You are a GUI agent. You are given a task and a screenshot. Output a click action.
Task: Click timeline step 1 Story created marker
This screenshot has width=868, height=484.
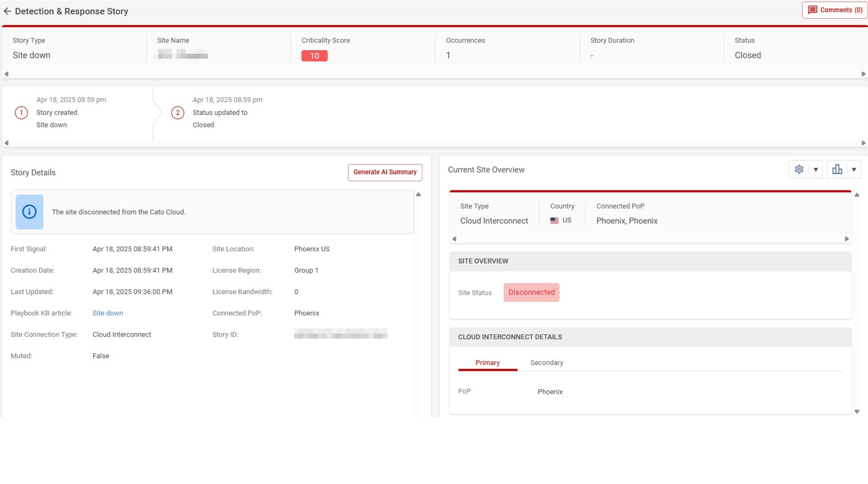21,113
